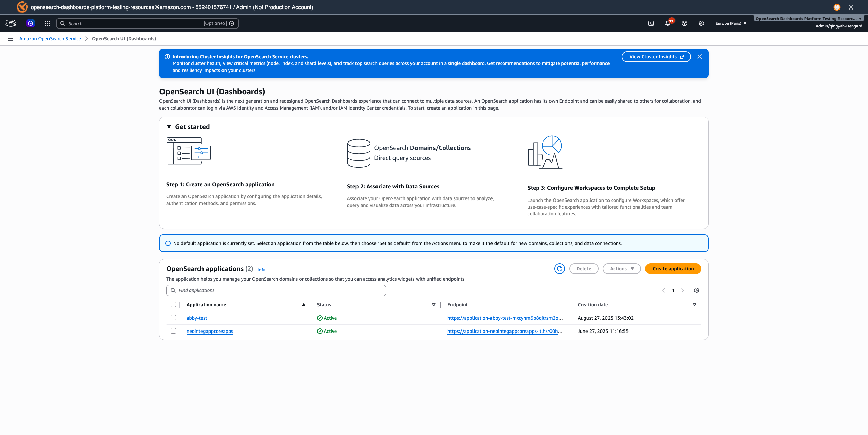Open console settings gear in top bar
This screenshot has width=868, height=435.
coord(701,23)
